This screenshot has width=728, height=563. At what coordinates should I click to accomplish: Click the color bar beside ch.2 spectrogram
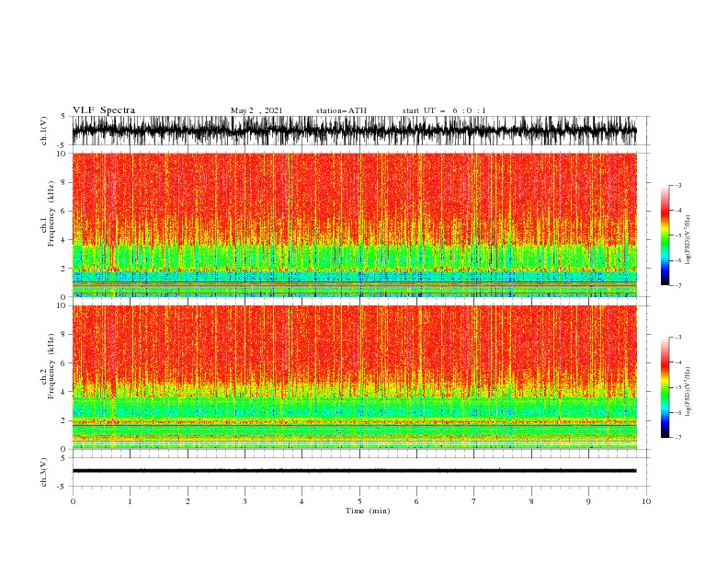pyautogui.click(x=665, y=387)
